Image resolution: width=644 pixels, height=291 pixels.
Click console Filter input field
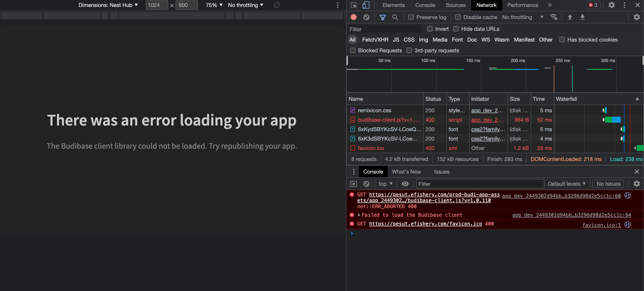[480, 184]
